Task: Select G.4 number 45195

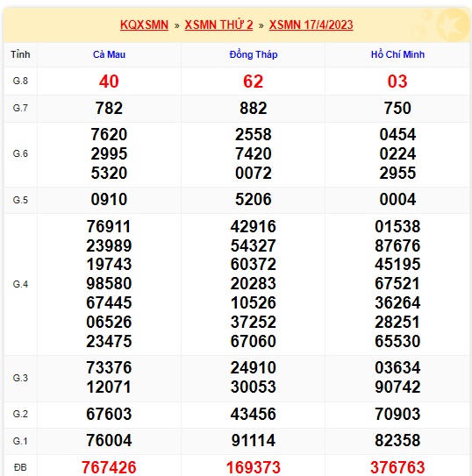Action: [397, 264]
